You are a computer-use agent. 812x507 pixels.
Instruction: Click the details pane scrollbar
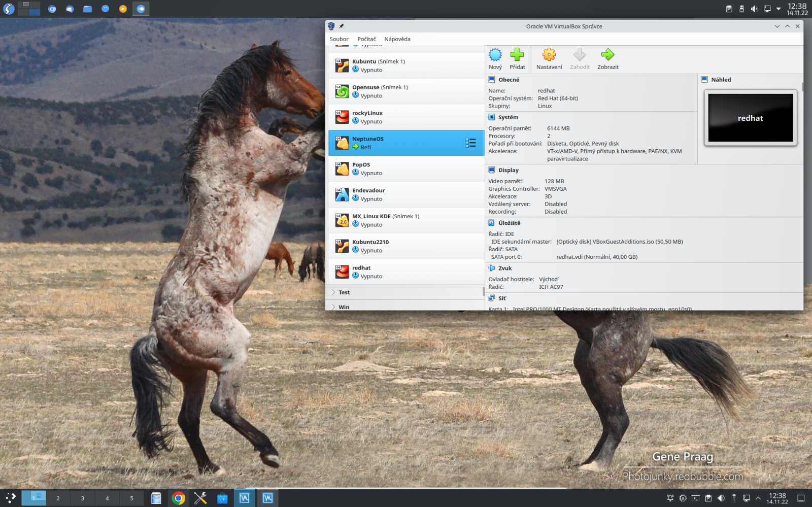pyautogui.click(x=802, y=87)
